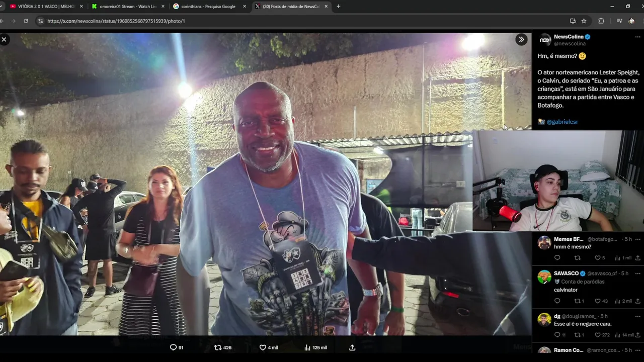This screenshot has width=644, height=362.
Task: Open the NewsColina display name
Action: (569, 37)
